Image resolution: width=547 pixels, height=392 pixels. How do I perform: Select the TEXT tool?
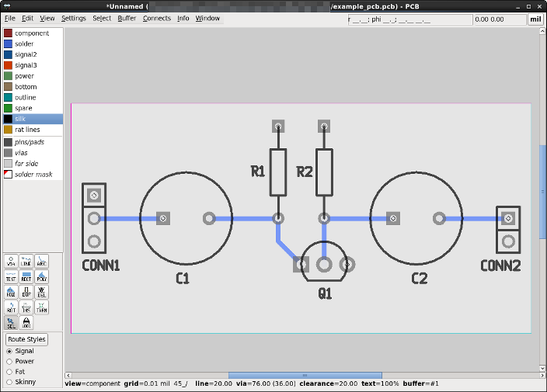point(11,276)
